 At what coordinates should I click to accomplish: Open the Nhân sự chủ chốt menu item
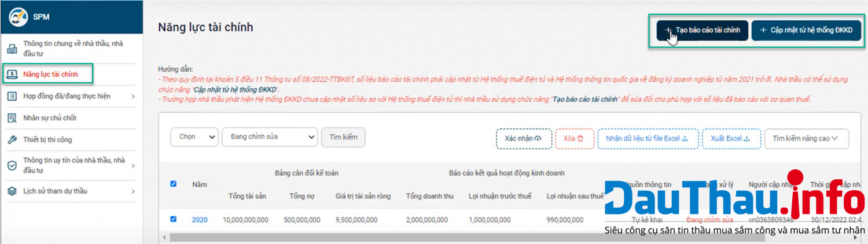pos(50,118)
